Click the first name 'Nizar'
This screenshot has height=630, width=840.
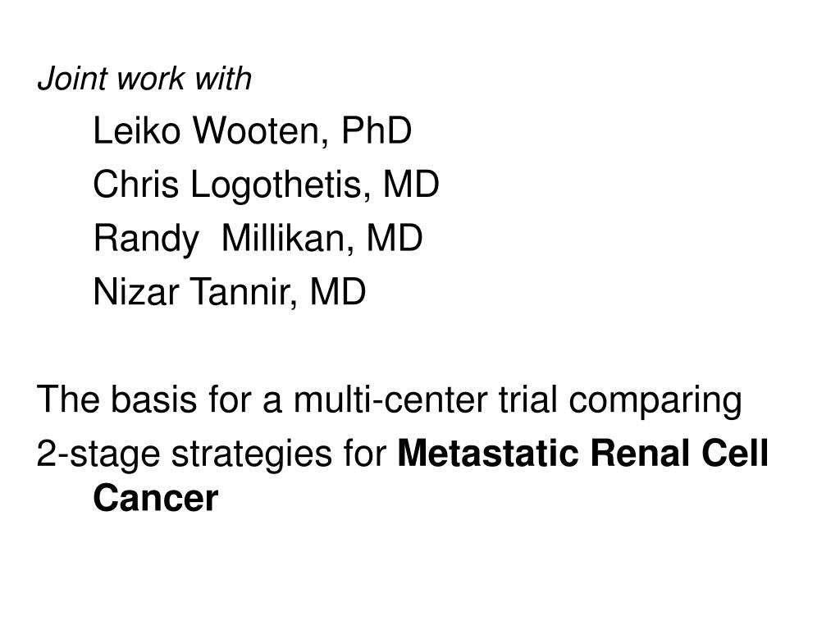(x=135, y=292)
